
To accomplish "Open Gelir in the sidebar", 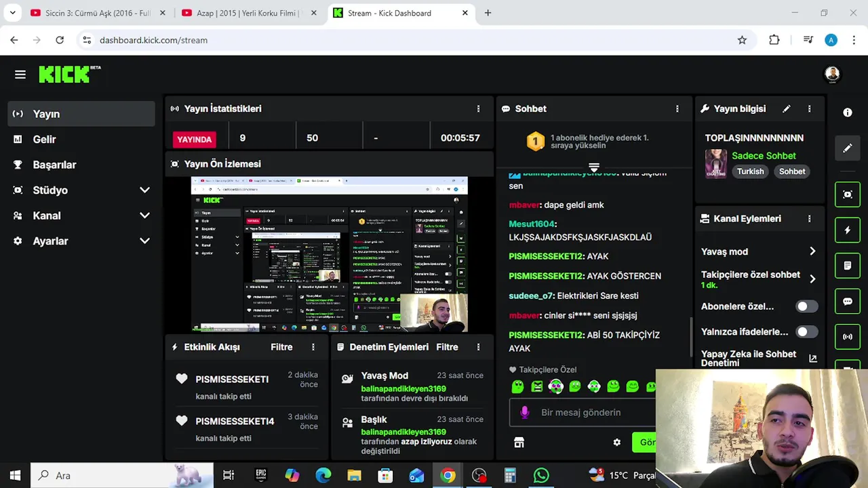I will pos(81,139).
